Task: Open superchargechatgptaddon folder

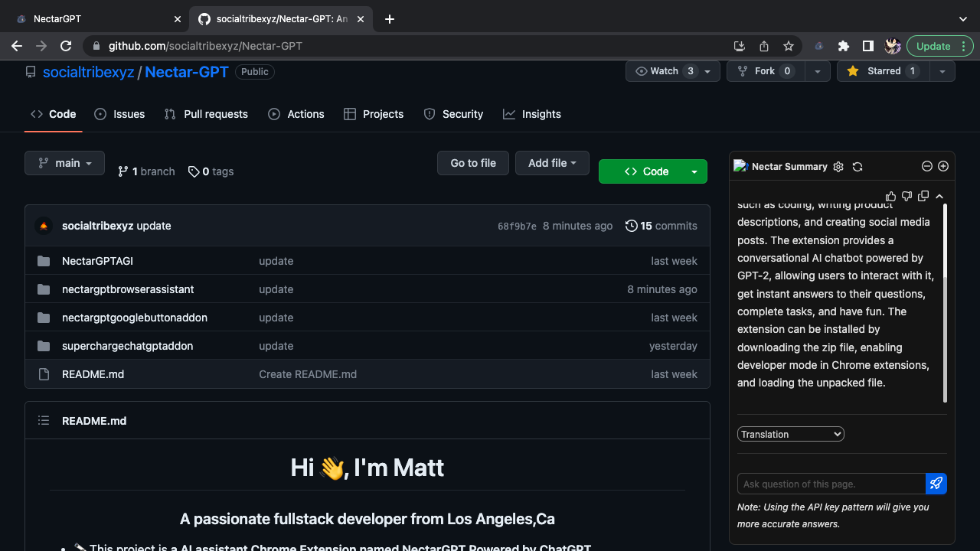Action: [x=127, y=346]
